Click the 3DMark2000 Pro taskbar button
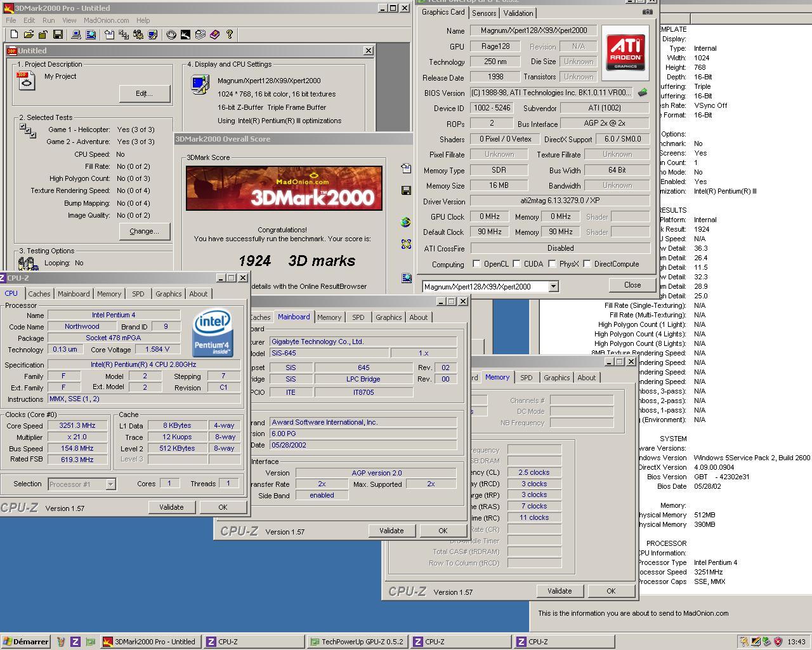 (150, 642)
